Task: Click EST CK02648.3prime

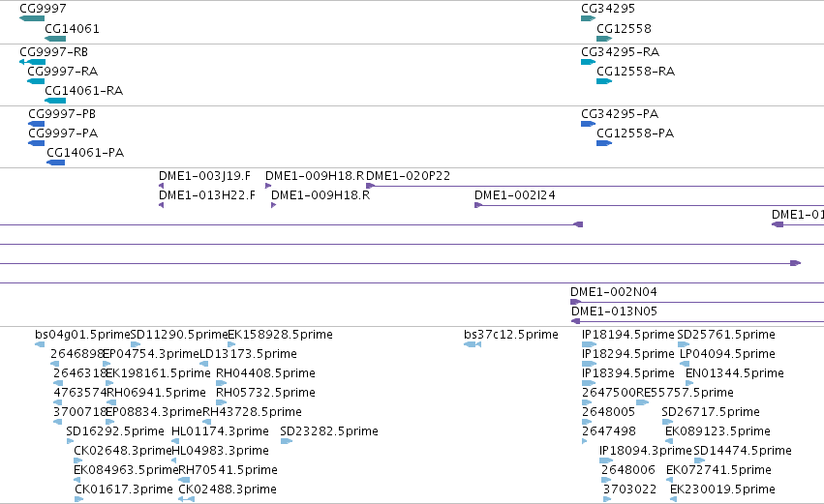Action: coord(122,451)
